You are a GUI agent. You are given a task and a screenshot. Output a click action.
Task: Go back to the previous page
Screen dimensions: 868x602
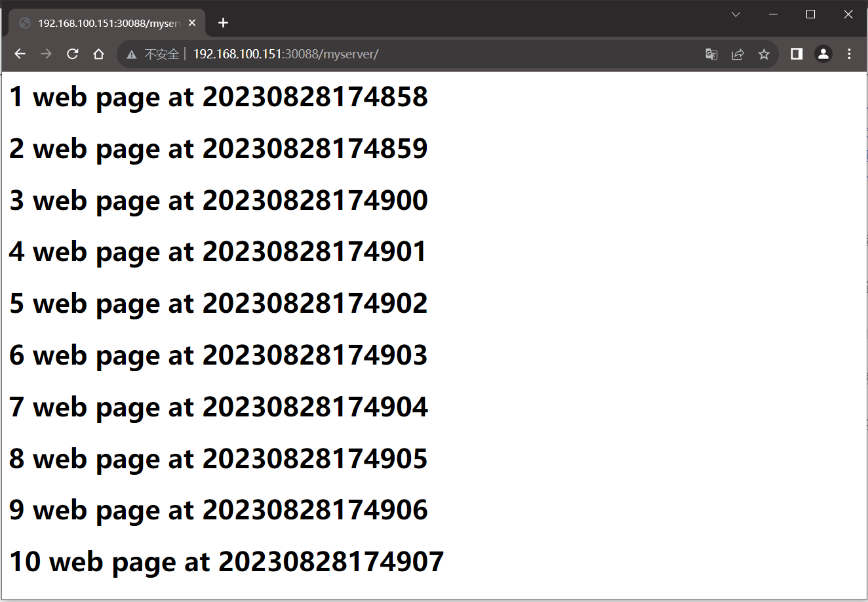point(20,54)
